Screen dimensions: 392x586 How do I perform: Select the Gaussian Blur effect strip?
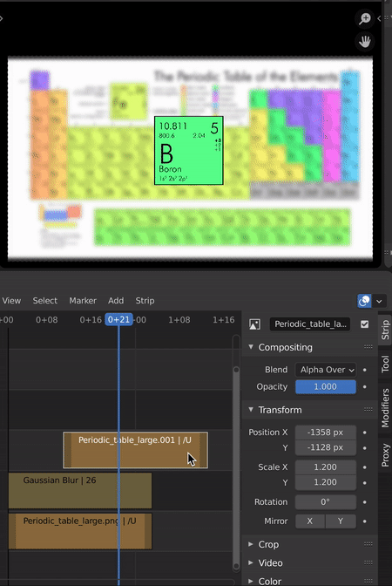(x=80, y=490)
